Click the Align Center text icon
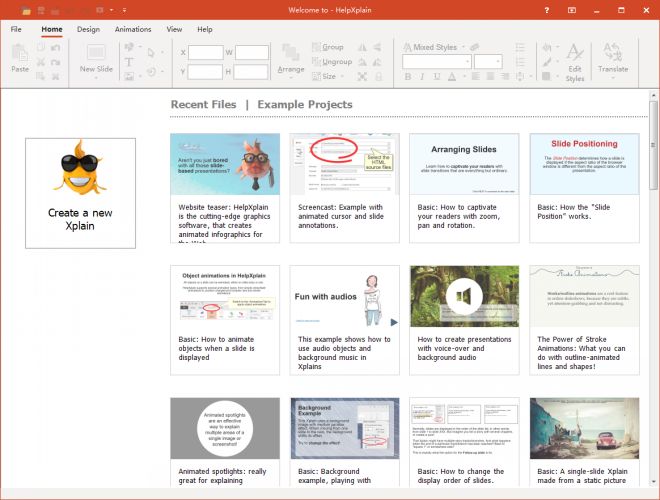This screenshot has height=500, width=660. tap(490, 76)
